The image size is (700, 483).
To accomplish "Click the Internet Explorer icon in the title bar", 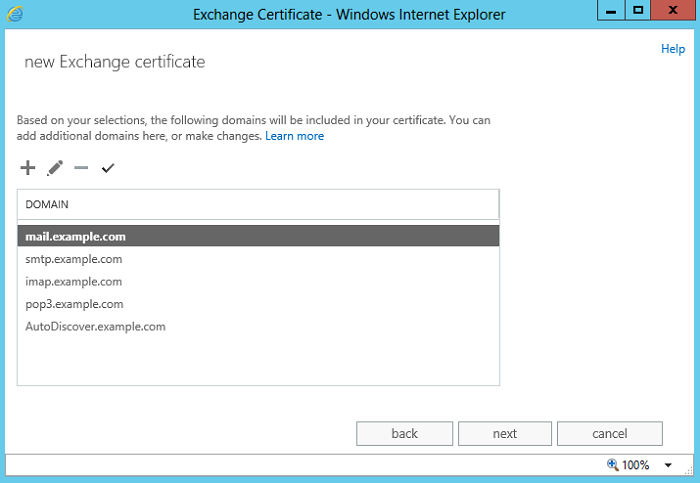I will pyautogui.click(x=15, y=14).
